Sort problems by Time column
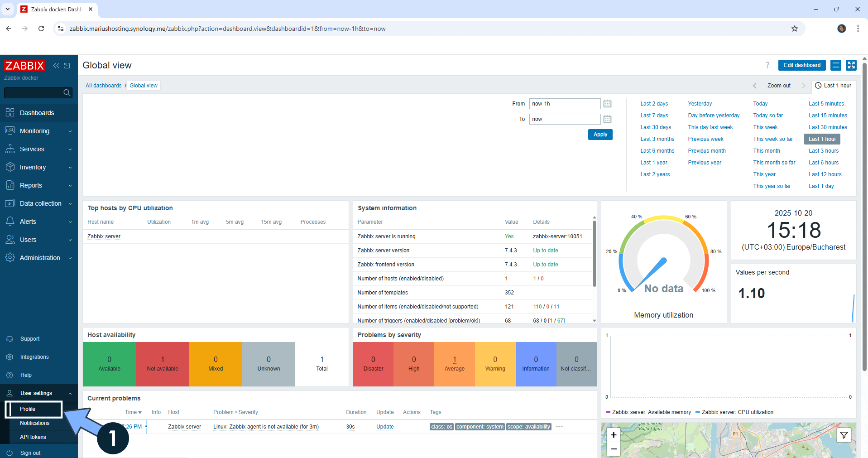 tap(133, 412)
